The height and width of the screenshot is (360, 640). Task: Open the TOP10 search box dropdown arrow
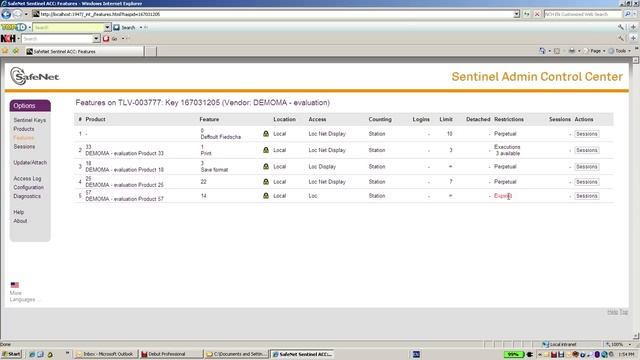point(107,27)
